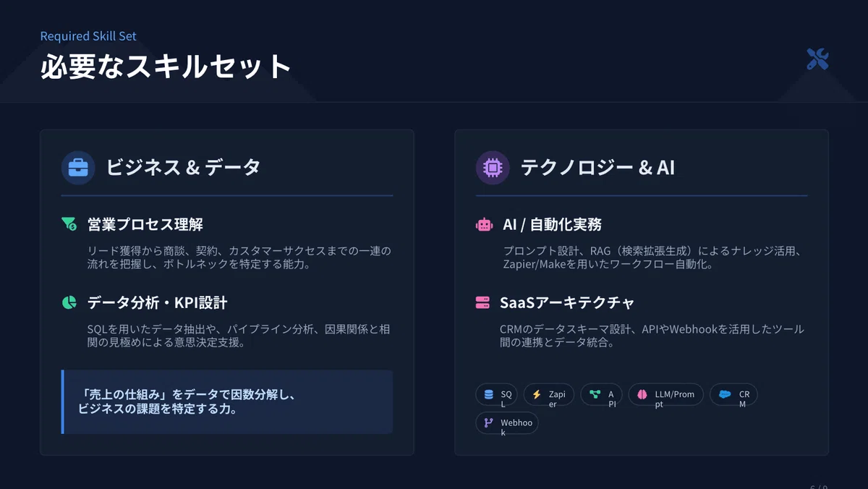Click the 「売上の仕組み」 highlighted callout box

(227, 402)
